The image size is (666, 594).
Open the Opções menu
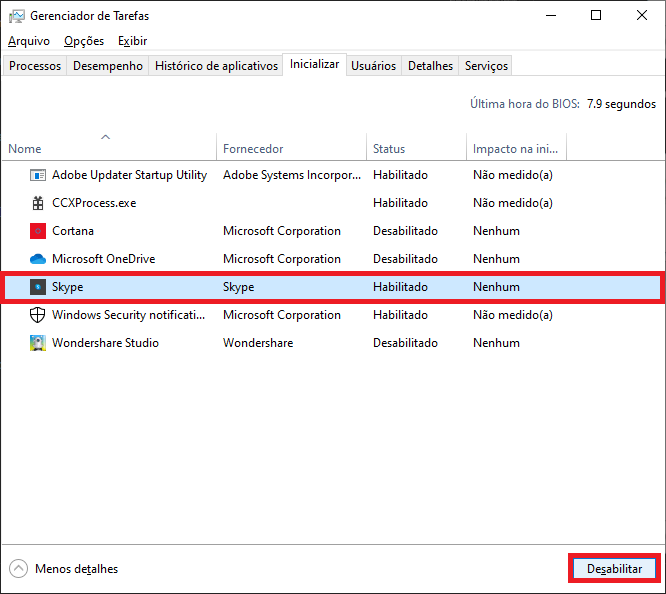(x=84, y=41)
